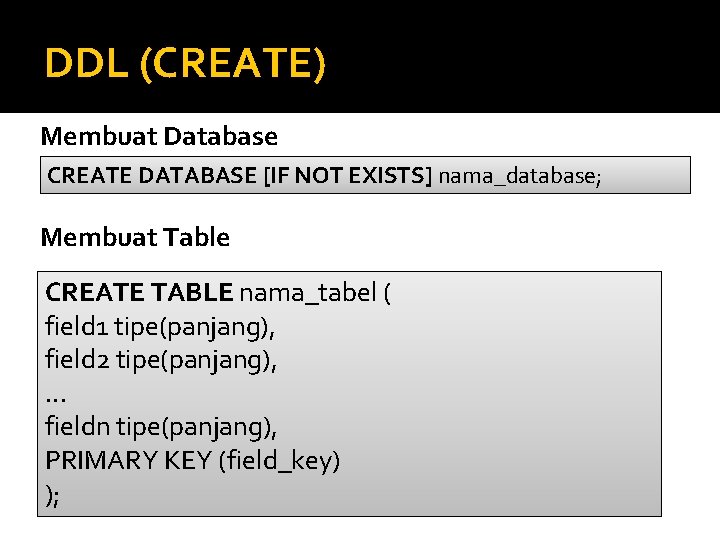Click the PRIMARY KEY text
This screenshot has height=540, width=720.
[128, 461]
